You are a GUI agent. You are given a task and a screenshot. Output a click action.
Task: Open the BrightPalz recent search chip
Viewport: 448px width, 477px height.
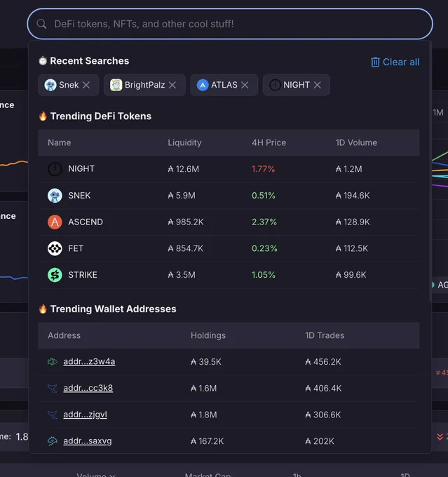(x=144, y=85)
